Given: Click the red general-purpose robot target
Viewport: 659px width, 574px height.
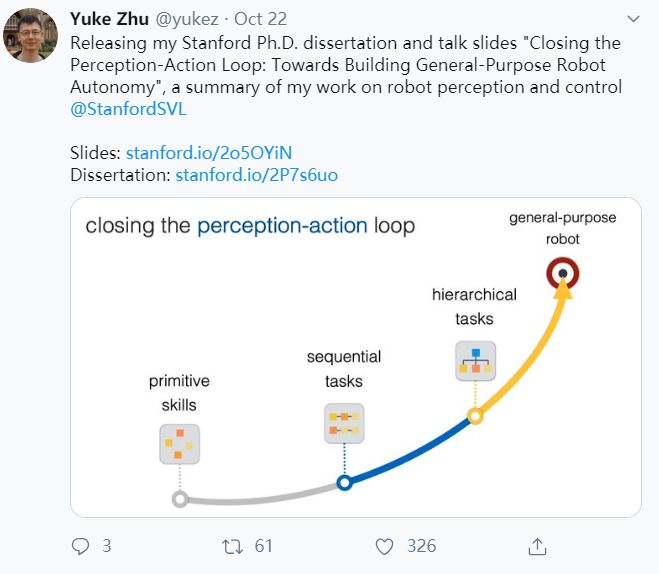Looking at the screenshot, I should click(563, 272).
